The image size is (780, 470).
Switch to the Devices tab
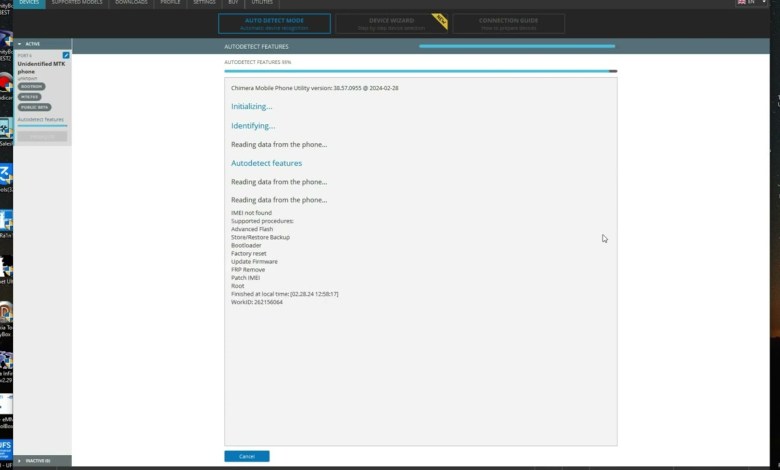30,3
